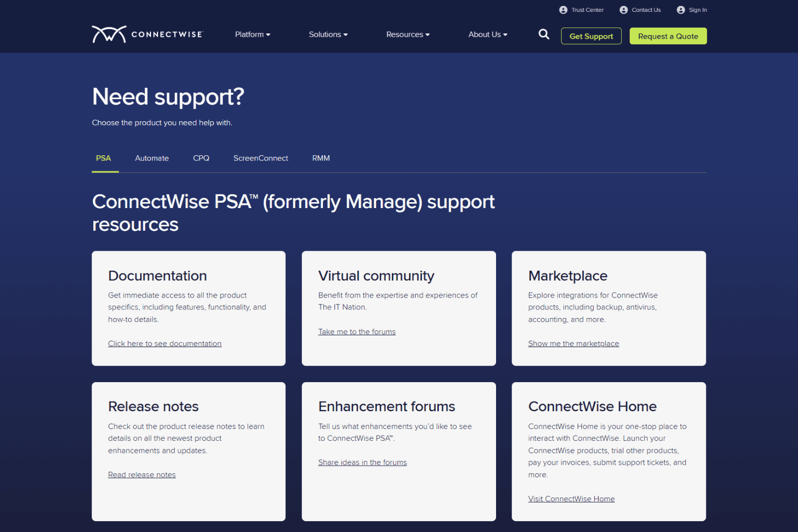Click the Request a Quote button

(x=668, y=36)
